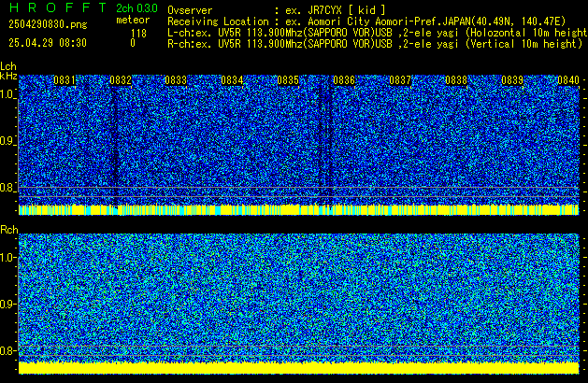
Task: Click the 0838 time marker
Action: pos(456,80)
